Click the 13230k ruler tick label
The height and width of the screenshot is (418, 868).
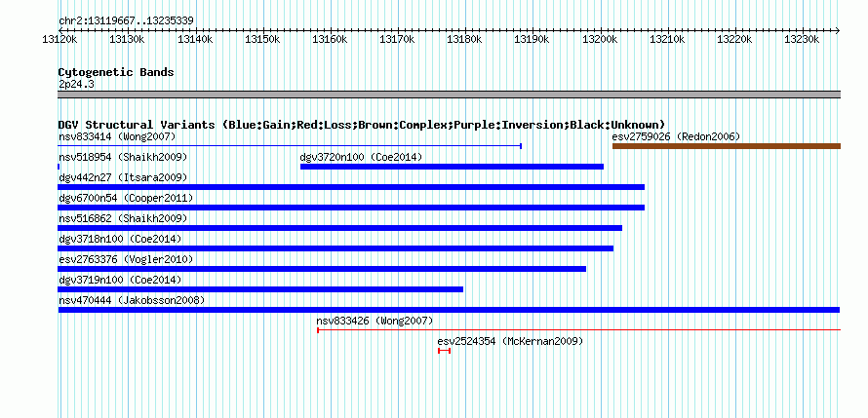click(802, 39)
